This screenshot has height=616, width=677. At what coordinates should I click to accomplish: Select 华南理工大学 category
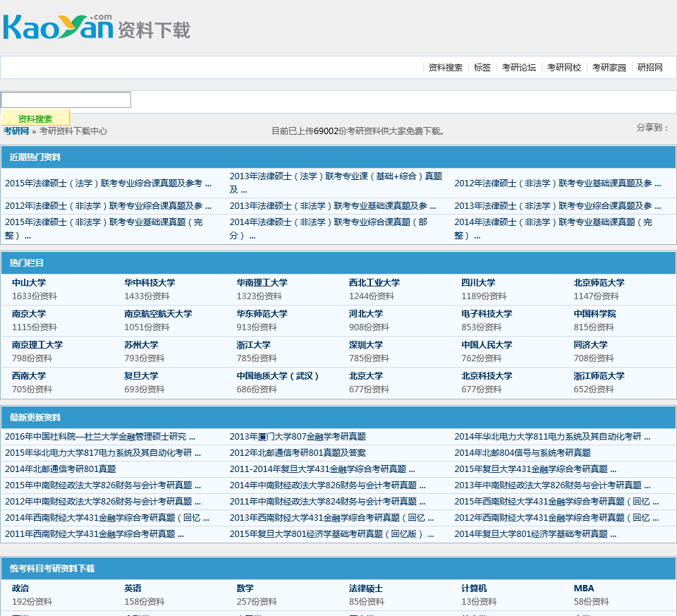[262, 282]
